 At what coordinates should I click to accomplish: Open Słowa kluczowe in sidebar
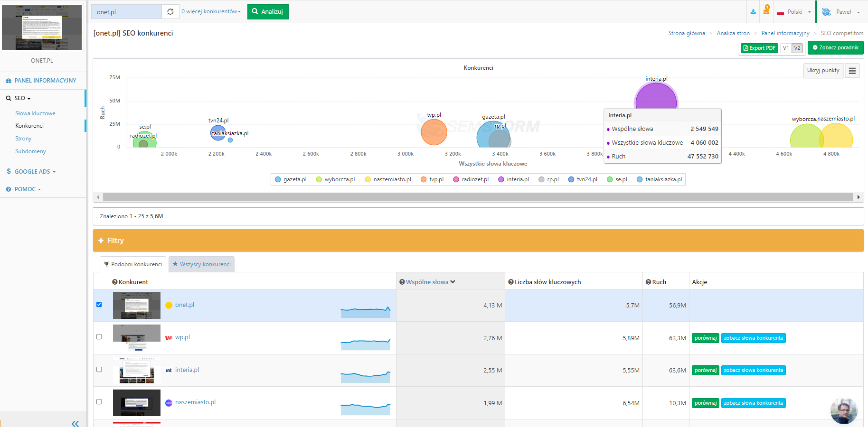[35, 113]
